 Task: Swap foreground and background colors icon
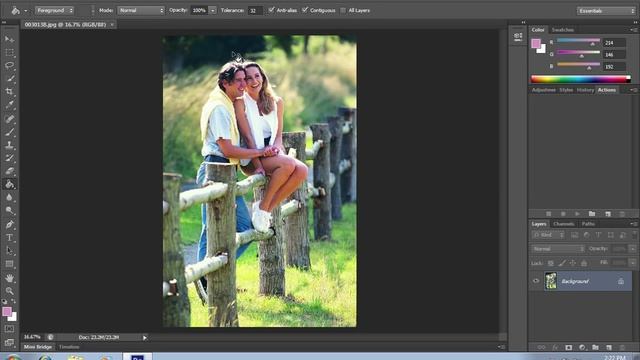(x=13, y=301)
